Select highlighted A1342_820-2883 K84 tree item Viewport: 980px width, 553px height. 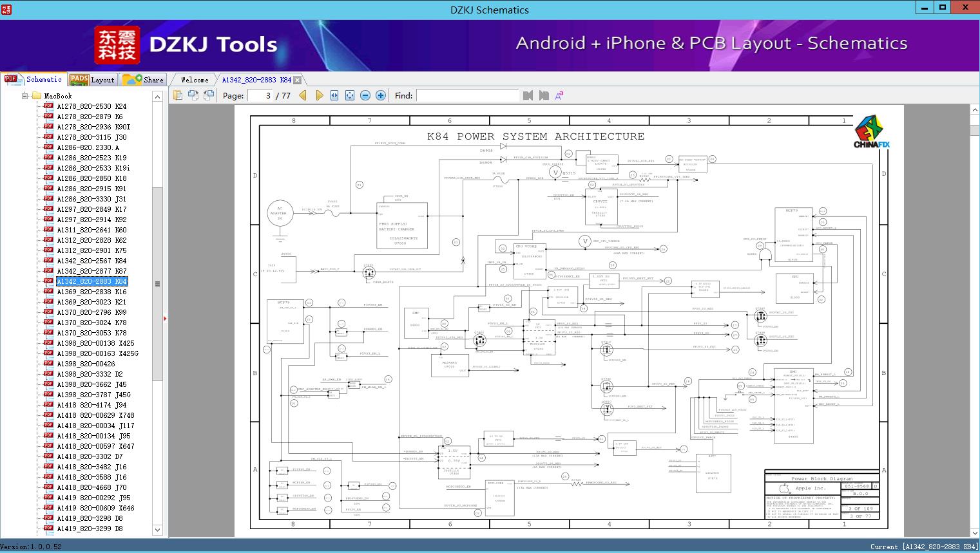pos(91,281)
